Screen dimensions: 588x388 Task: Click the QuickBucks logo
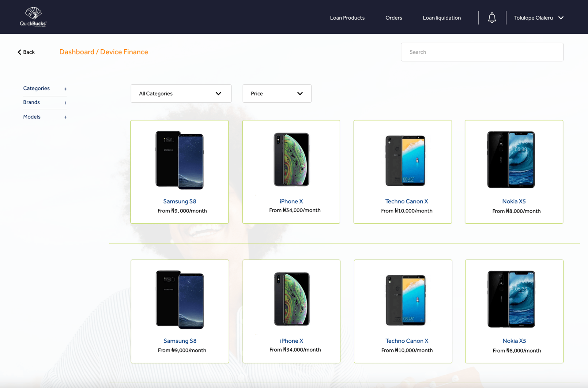[33, 17]
